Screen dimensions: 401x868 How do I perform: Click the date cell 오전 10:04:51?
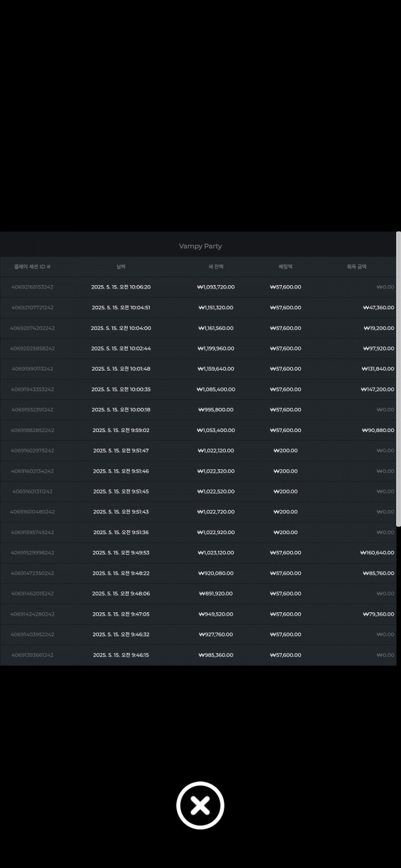[x=121, y=308]
